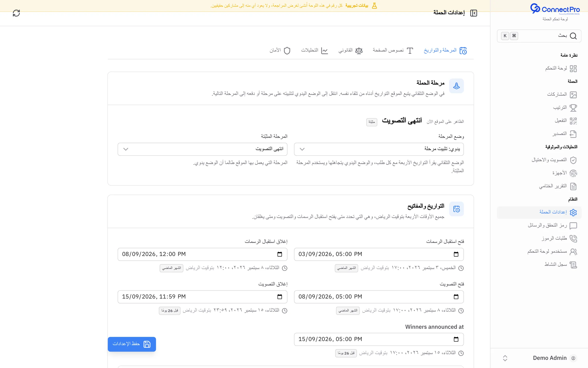Viewport: 588px width, 368px height.
Task: Switch to المرحلة والتواريخ tab
Action: [x=445, y=51]
